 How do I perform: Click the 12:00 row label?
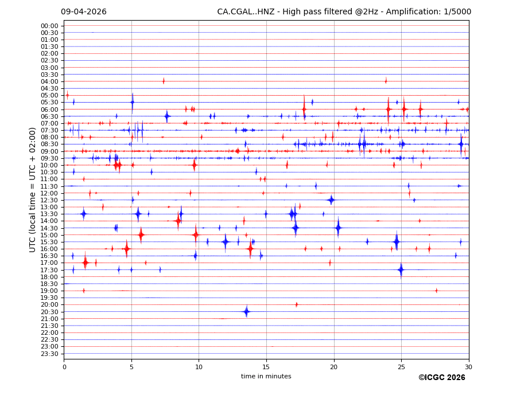49,193
